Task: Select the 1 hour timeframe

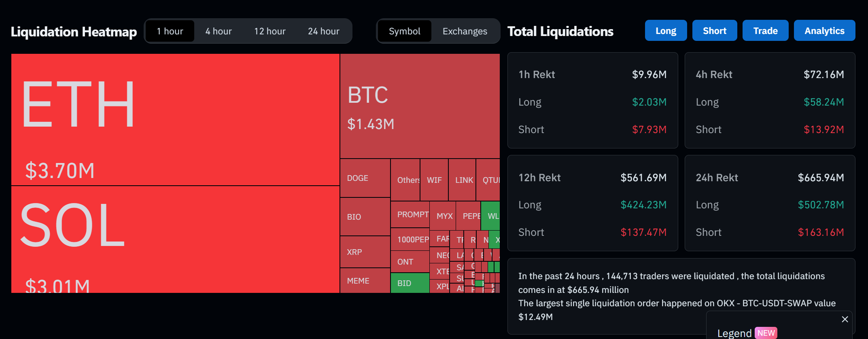Action: pos(170,31)
